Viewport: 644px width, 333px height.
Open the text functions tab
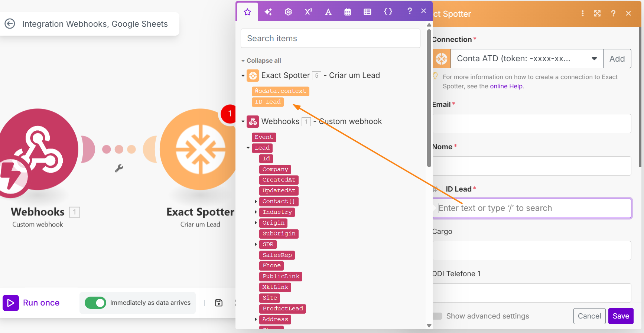point(328,12)
